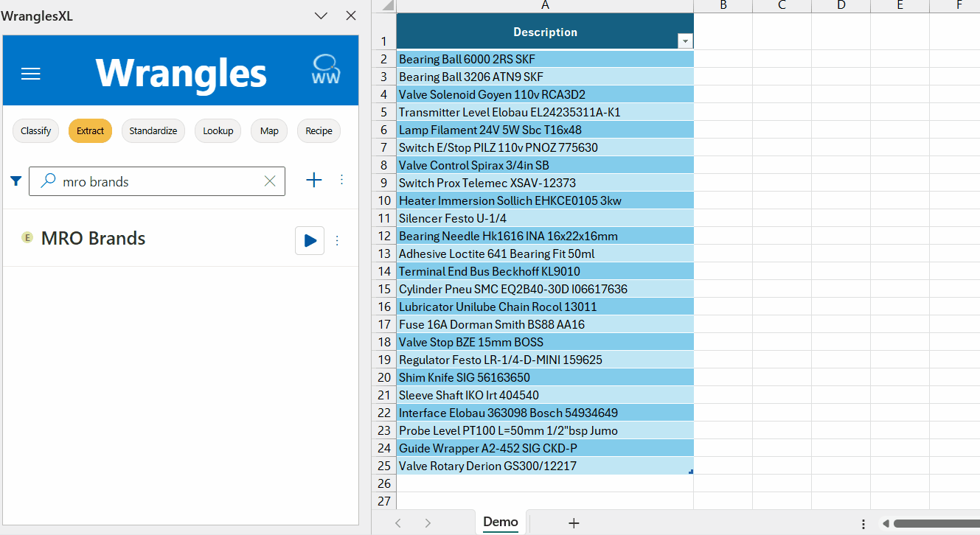The height and width of the screenshot is (535, 980).
Task: Switch to the Demo sheet tab
Action: [501, 522]
